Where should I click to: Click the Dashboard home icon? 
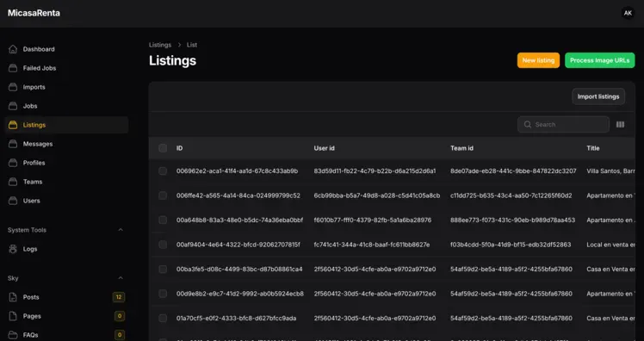(13, 49)
